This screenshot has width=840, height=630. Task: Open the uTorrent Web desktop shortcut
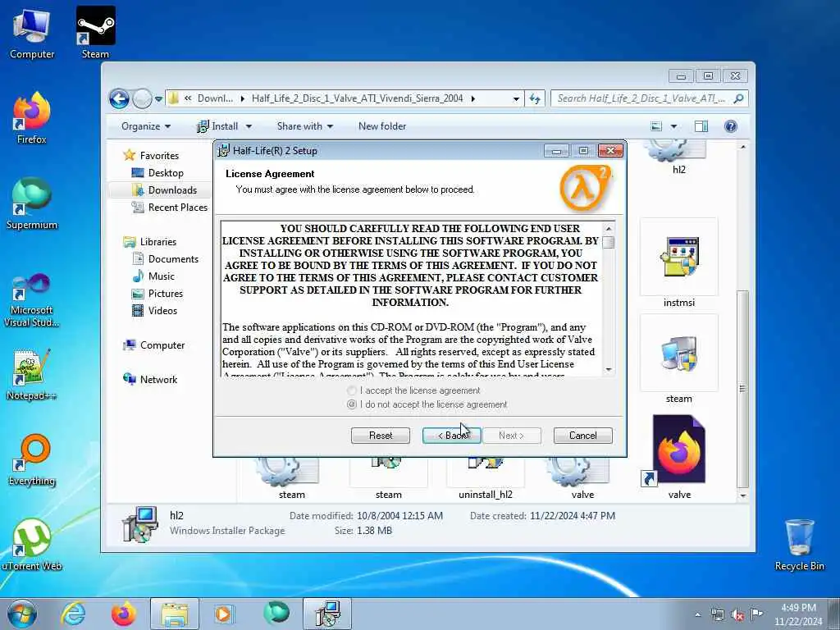coord(32,545)
